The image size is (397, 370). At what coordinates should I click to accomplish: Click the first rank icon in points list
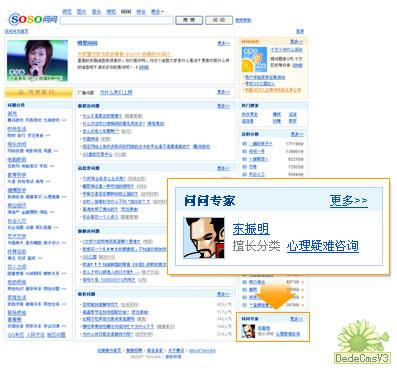pos(245,144)
